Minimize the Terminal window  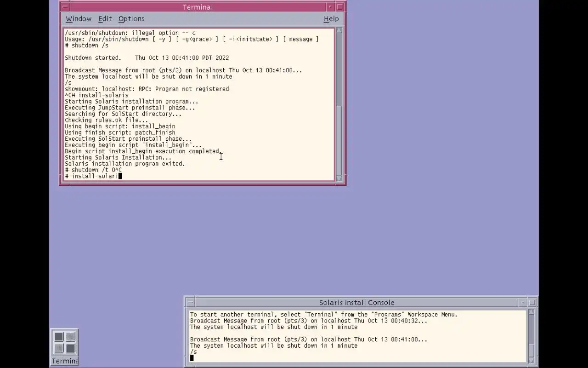point(330,7)
